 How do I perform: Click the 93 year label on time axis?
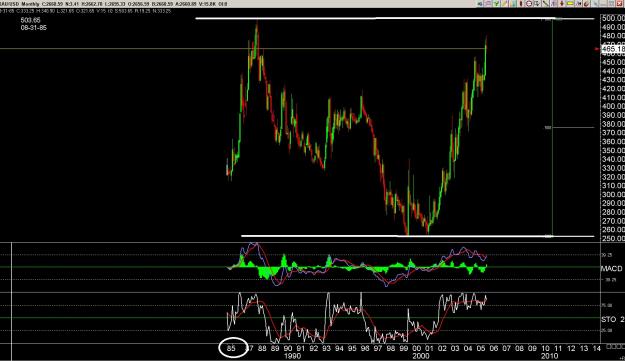(326, 348)
